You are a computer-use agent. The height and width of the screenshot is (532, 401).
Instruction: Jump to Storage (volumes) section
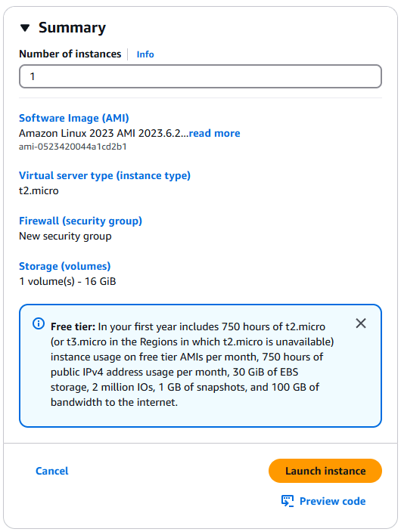tap(65, 266)
